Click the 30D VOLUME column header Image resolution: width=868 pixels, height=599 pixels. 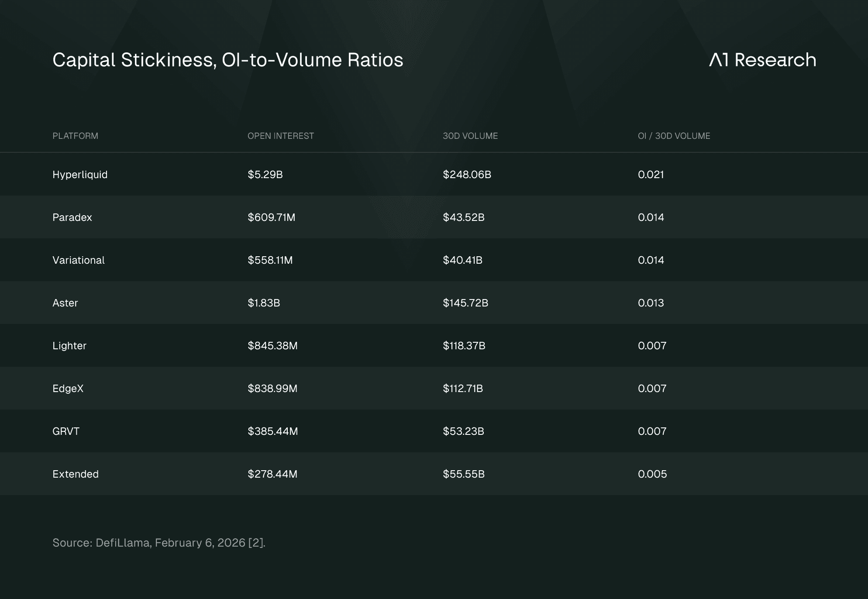coord(470,136)
